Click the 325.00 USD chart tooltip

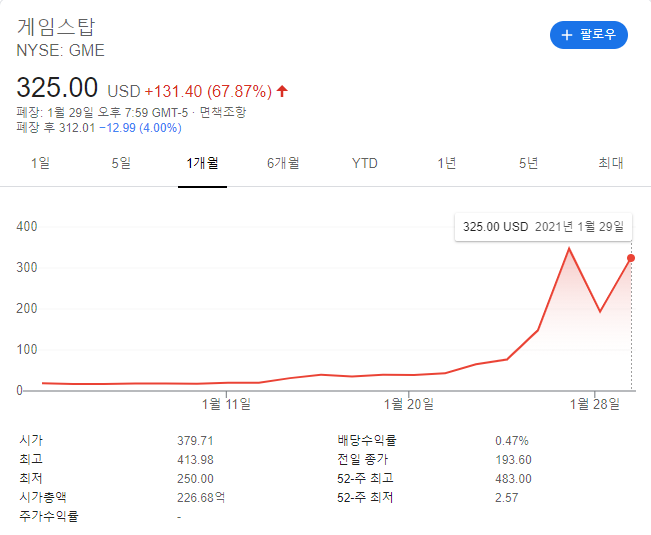(x=543, y=227)
